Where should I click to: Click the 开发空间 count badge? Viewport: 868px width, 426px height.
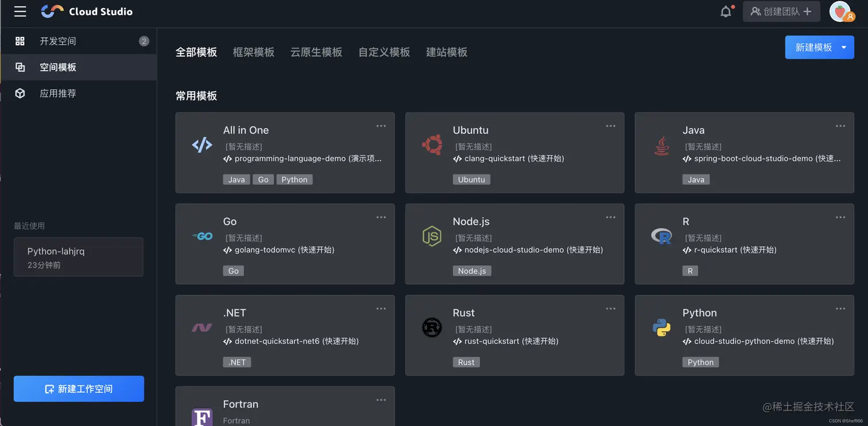click(144, 41)
